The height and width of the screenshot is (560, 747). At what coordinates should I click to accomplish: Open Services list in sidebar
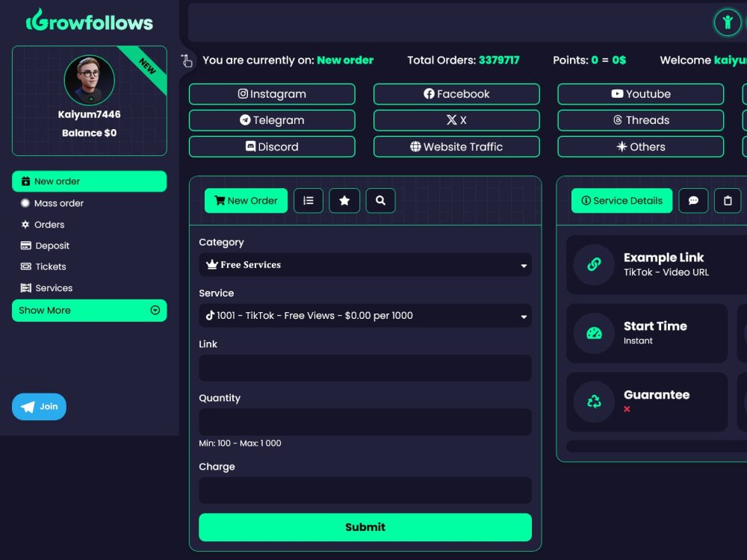point(46,288)
